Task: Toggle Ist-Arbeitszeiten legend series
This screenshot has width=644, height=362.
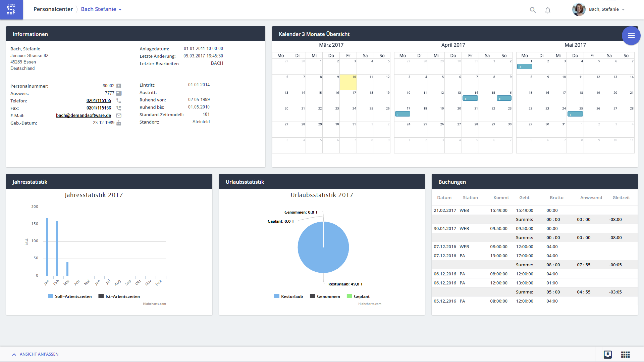Action: point(119,297)
